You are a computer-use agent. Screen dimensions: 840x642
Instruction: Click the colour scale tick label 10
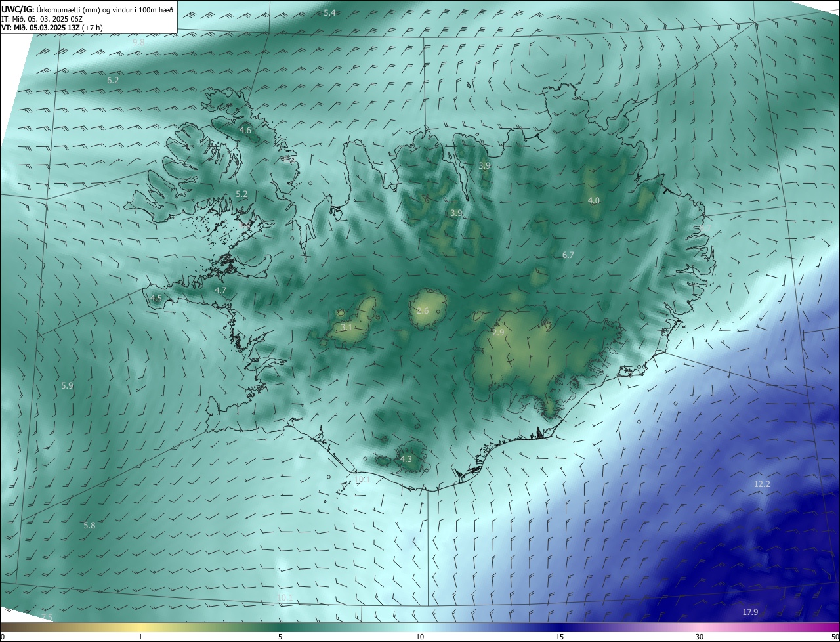(x=420, y=637)
